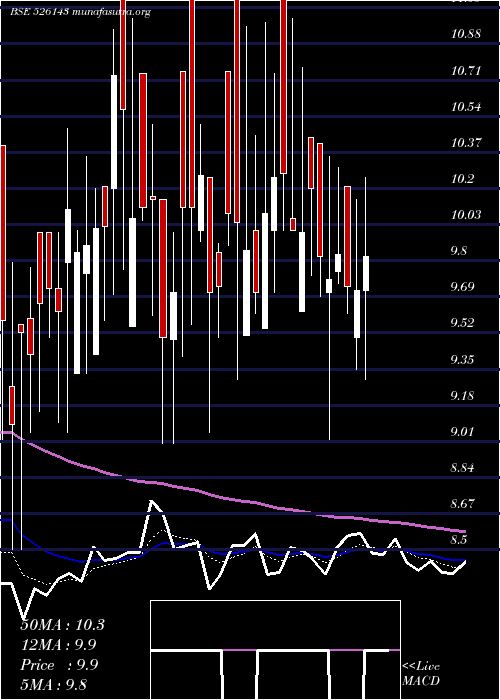500x700 pixels.
Task: Click the 10.03 price axis label
Action: [466, 215]
